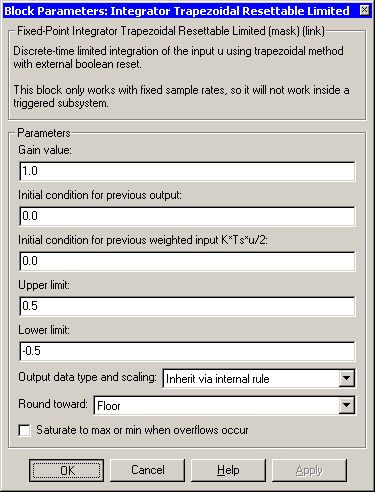375x492 pixels.
Task: Open the Round toward combo box showing Floor
Action: [225, 405]
